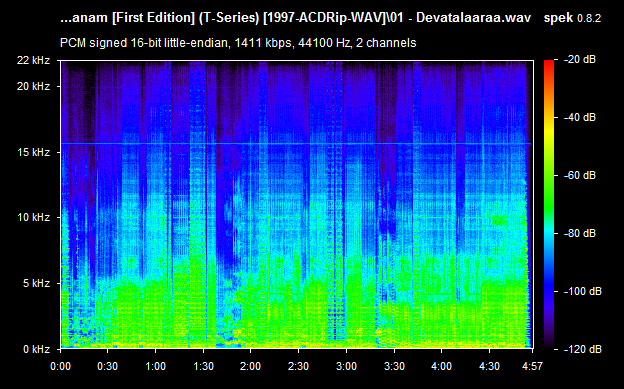
Task: Click the -80 dB scale label
Action: [580, 233]
